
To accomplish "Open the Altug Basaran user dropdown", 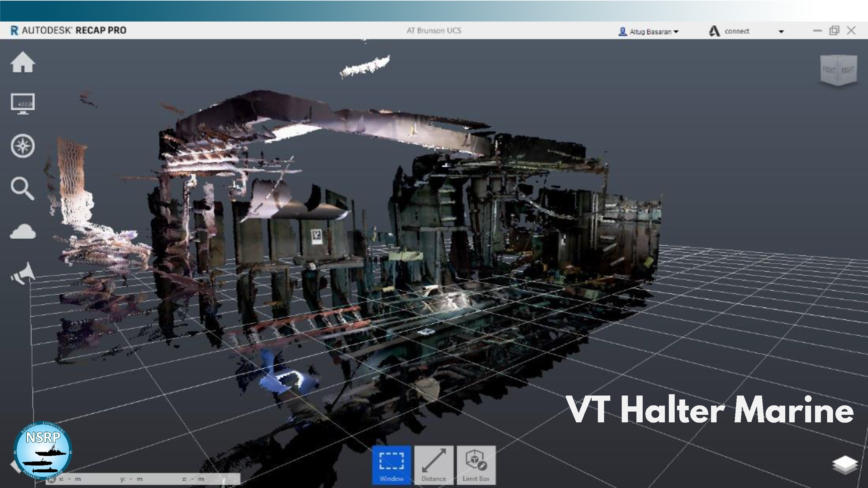I will point(649,32).
